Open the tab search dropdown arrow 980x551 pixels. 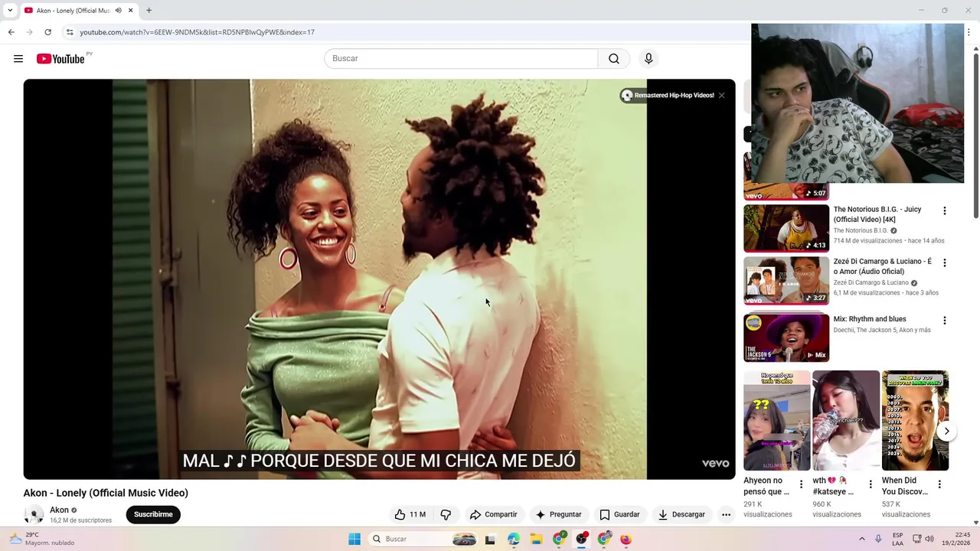[x=10, y=11]
